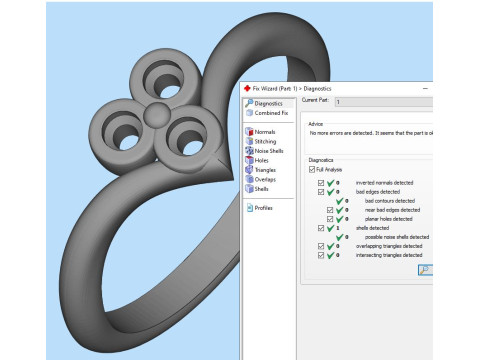Toggle the near bad edges detected checkbox

pos(330,210)
